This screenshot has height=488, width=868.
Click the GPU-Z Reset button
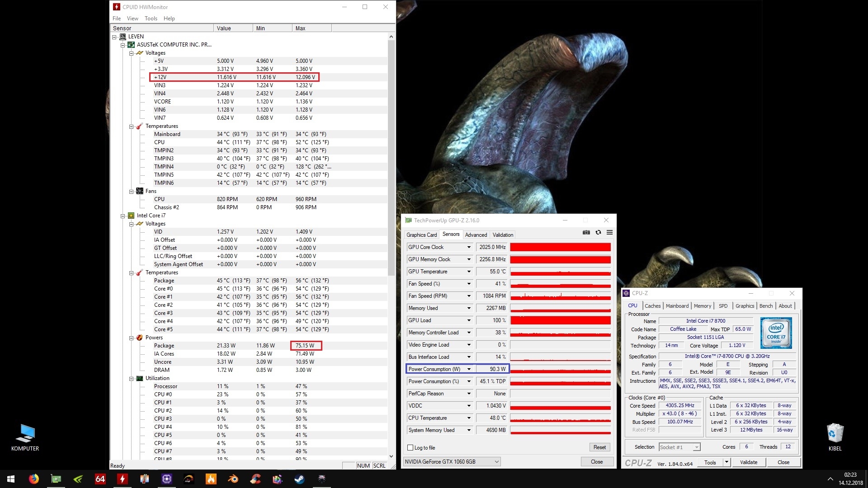click(x=599, y=447)
